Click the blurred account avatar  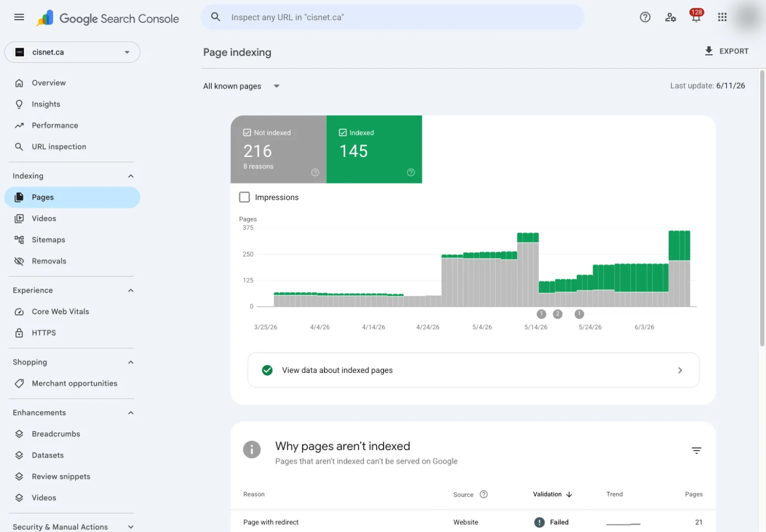click(749, 17)
